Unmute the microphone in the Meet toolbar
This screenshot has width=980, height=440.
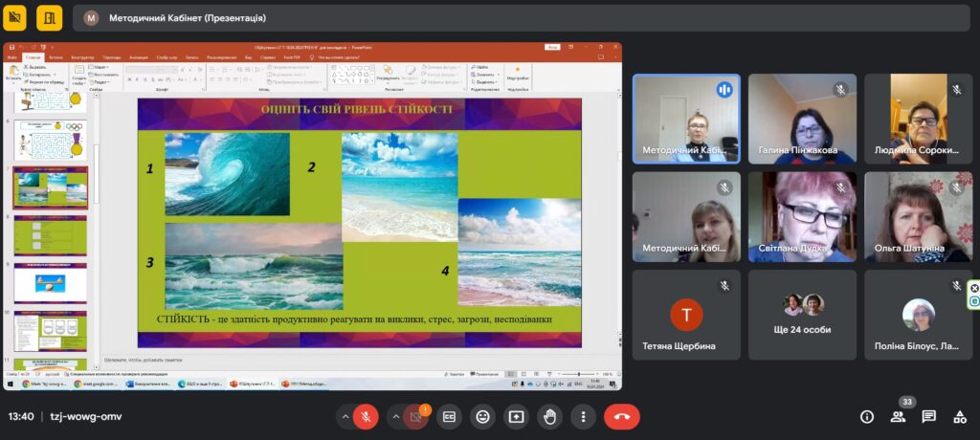(366, 417)
